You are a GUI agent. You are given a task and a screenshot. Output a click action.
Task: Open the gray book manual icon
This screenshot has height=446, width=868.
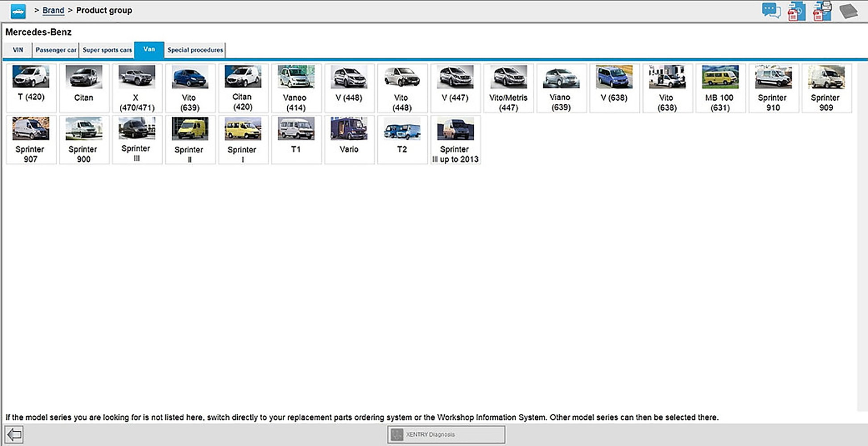click(x=848, y=11)
